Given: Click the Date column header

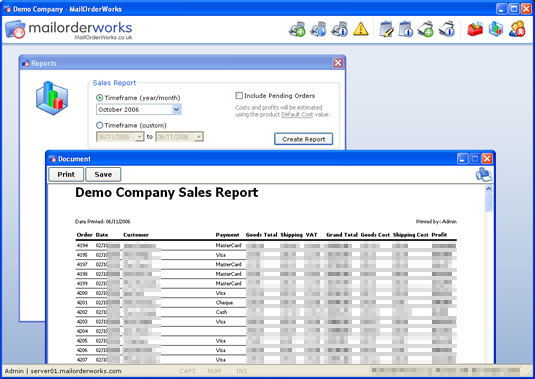Looking at the screenshot, I should point(102,235).
